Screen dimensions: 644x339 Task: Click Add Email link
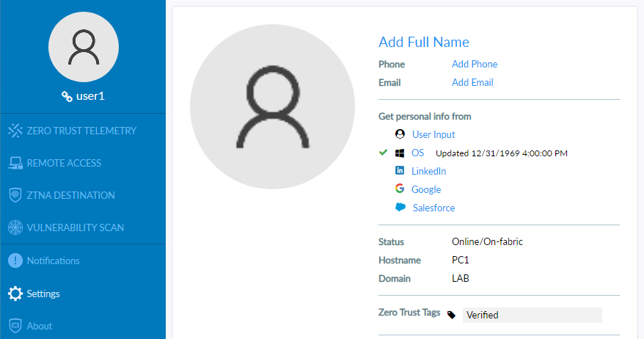pyautogui.click(x=472, y=83)
